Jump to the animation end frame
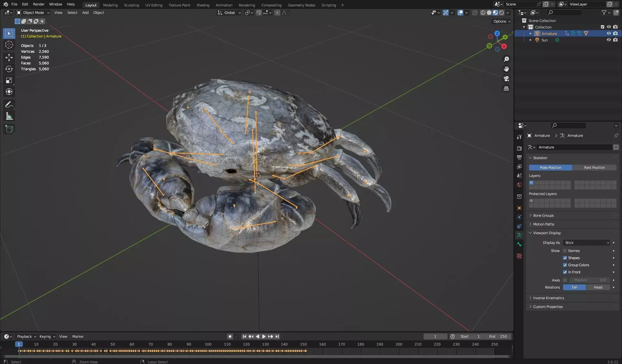The width and height of the screenshot is (622, 364). point(277,336)
